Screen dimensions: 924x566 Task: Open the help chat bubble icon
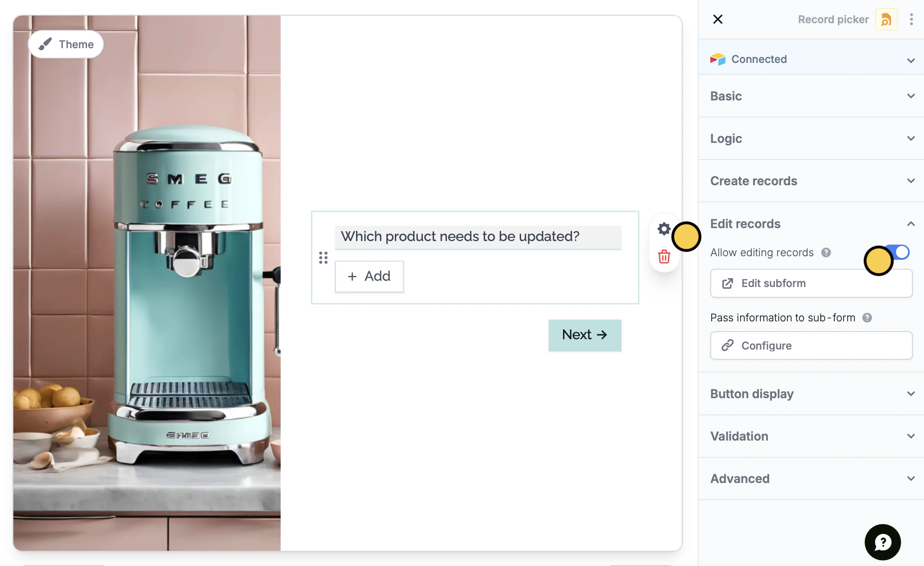(x=882, y=542)
